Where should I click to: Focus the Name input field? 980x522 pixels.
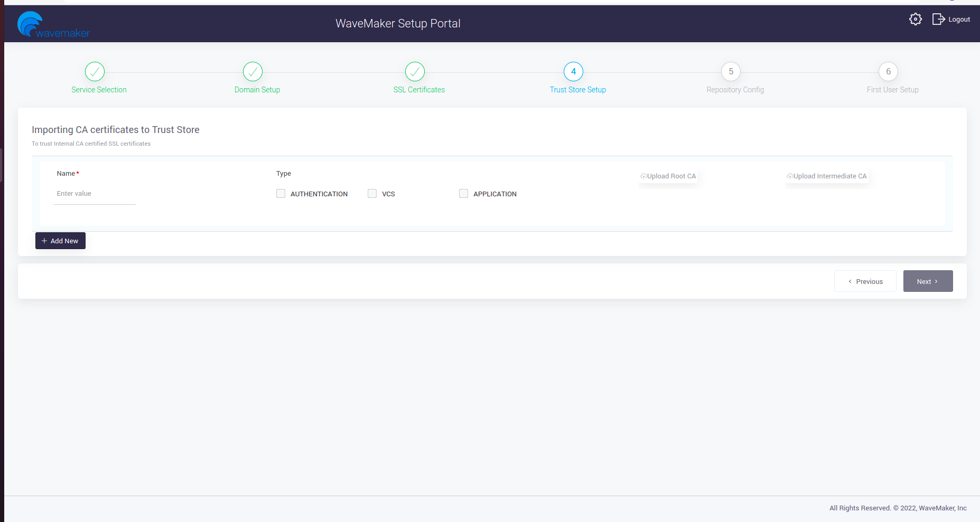[95, 194]
